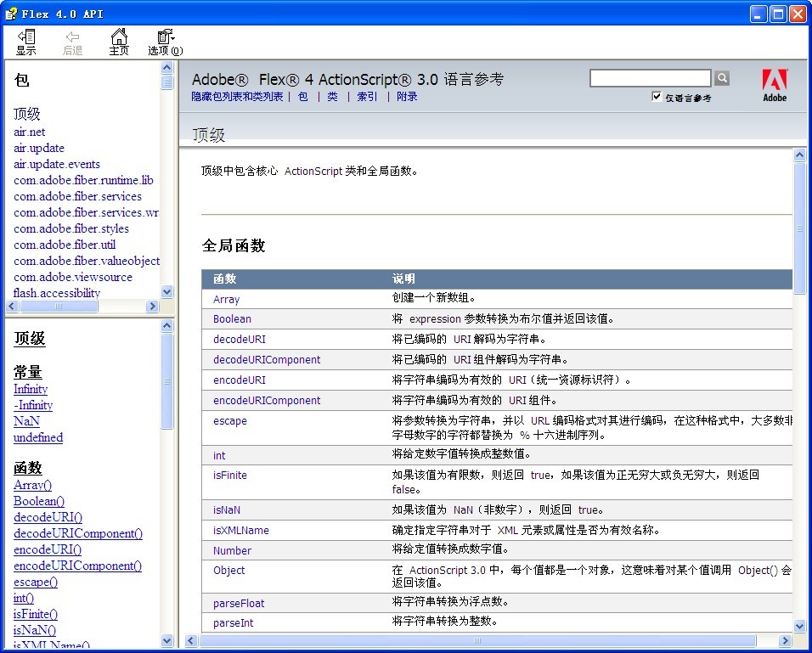Open parseFloat function in table
This screenshot has width=812, height=653.
tap(239, 603)
